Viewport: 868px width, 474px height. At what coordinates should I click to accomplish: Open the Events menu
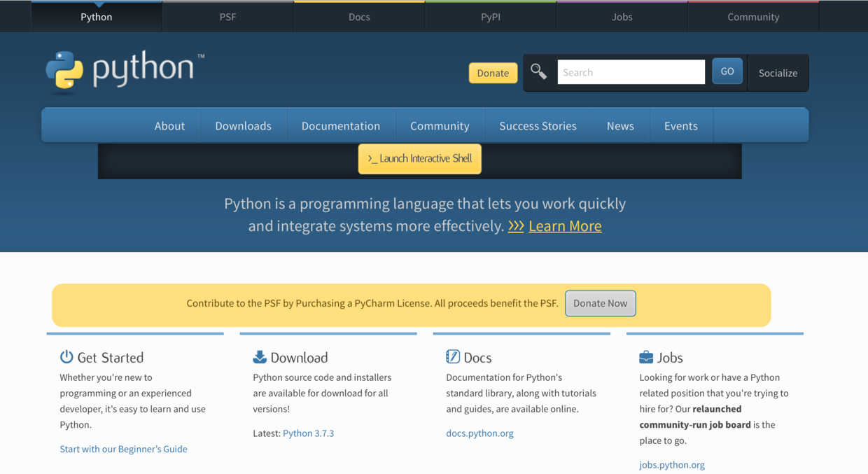tap(681, 125)
